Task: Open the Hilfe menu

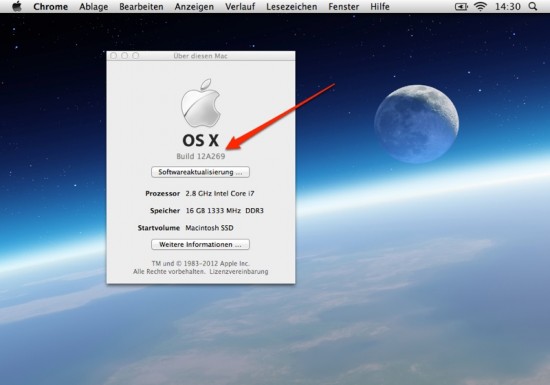Action: pos(380,7)
